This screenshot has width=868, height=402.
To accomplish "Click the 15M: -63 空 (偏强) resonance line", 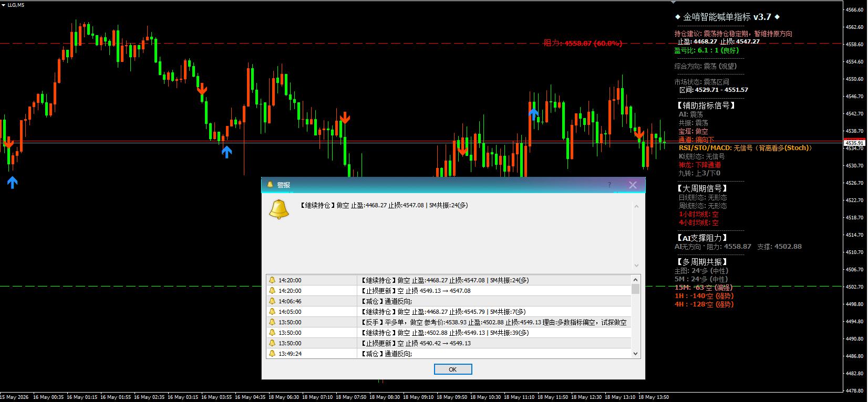I will pyautogui.click(x=704, y=287).
